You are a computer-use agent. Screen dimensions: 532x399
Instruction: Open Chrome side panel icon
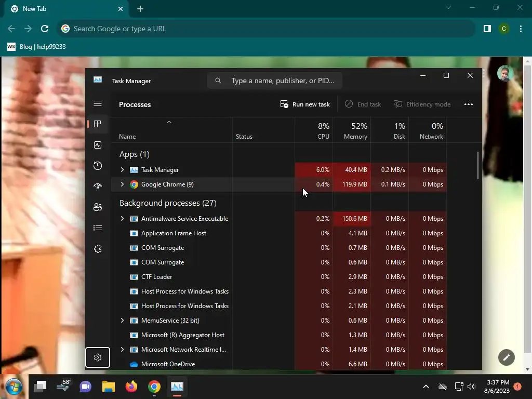pyautogui.click(x=487, y=29)
